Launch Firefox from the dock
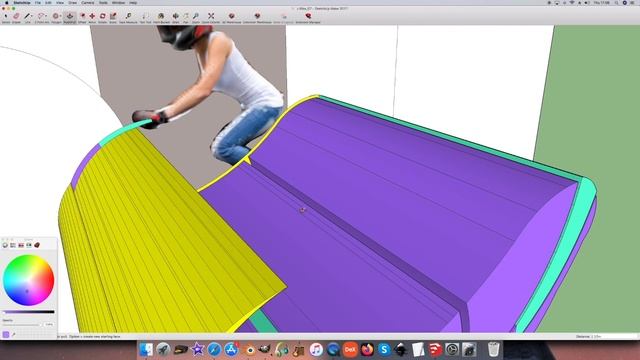 [x=367, y=350]
